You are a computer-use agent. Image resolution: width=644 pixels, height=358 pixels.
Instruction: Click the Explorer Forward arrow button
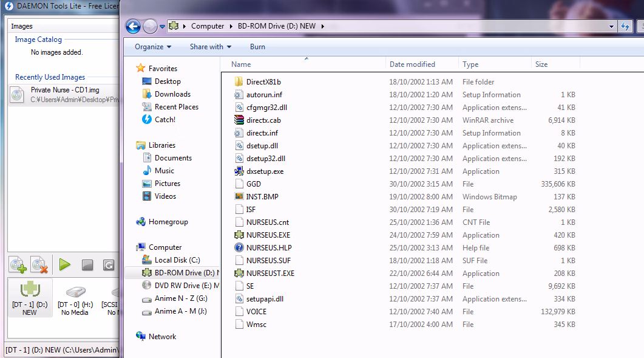click(150, 26)
